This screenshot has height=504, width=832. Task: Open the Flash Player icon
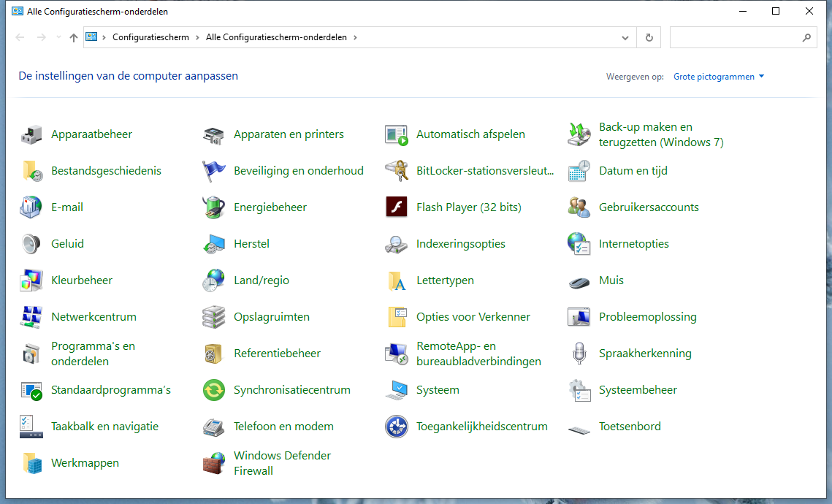tap(397, 207)
